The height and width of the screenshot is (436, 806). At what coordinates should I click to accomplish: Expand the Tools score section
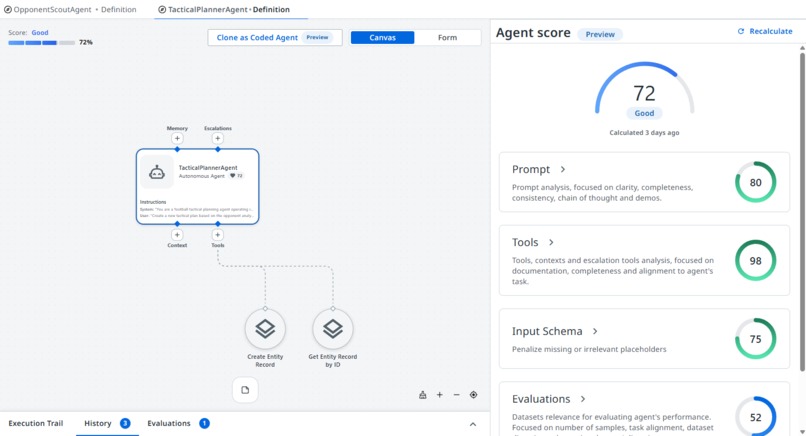pos(551,242)
